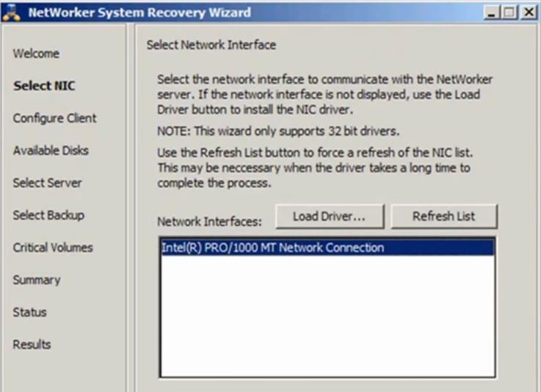
Task: Click the Network Interfaces label
Action: [x=209, y=222]
